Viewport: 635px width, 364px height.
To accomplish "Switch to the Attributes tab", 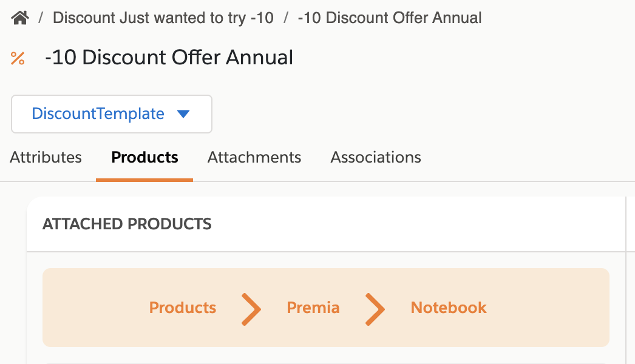I will (x=46, y=157).
